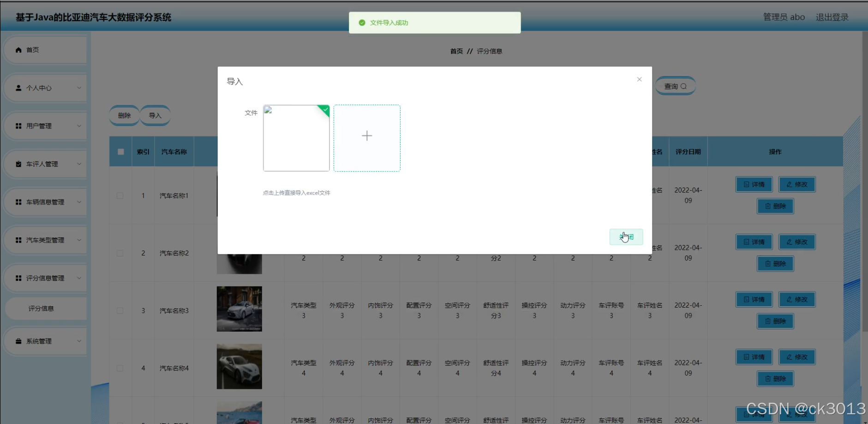Open 详情 for row 2
The image size is (868, 424).
point(754,242)
